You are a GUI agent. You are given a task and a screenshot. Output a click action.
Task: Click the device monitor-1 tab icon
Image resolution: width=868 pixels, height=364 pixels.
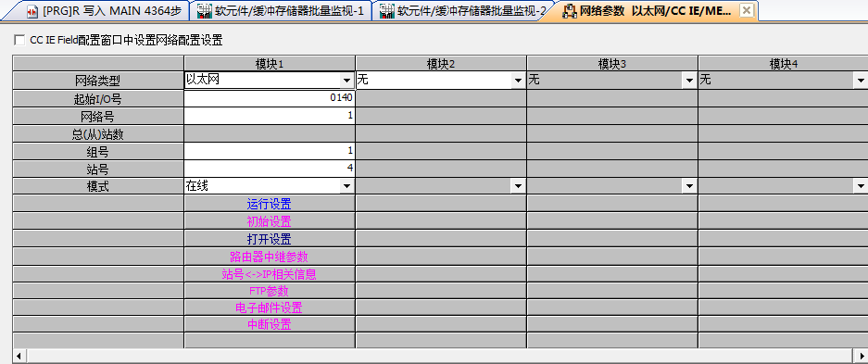click(x=206, y=10)
